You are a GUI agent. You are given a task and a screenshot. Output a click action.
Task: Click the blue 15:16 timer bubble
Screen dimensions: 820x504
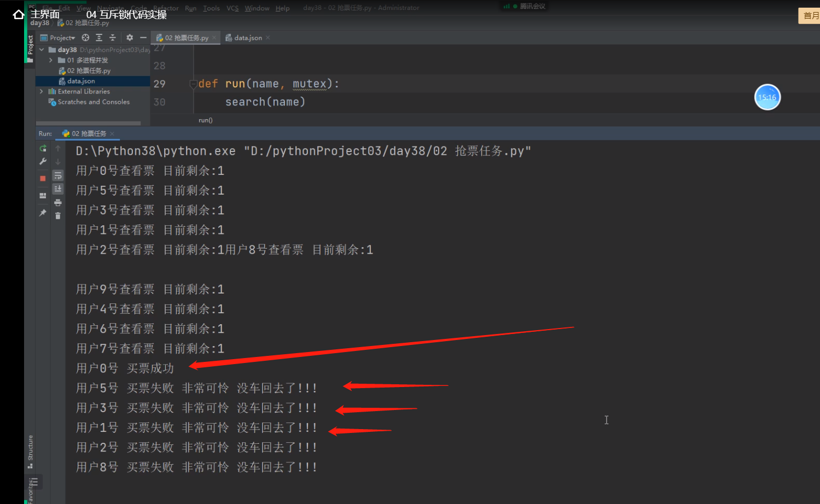click(767, 97)
